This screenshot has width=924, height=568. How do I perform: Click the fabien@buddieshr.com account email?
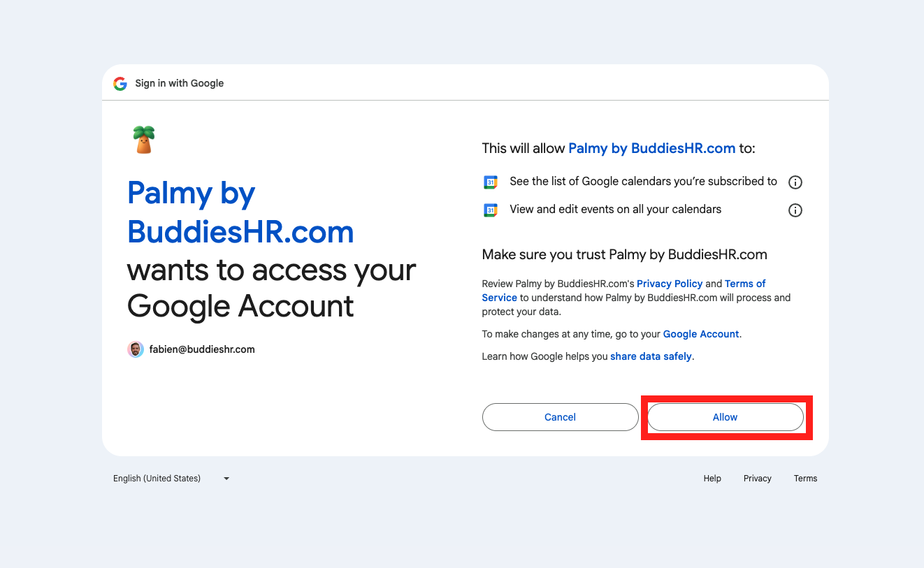pyautogui.click(x=202, y=349)
